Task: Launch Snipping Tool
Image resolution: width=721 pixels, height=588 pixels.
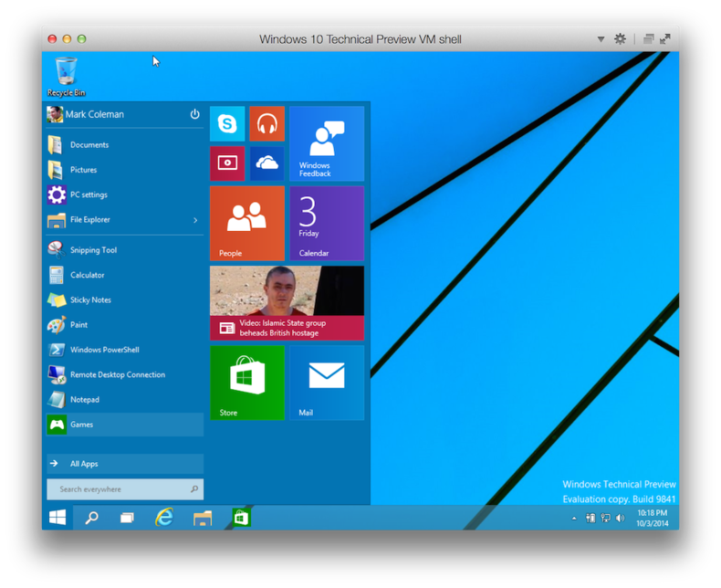Action: [x=125, y=250]
